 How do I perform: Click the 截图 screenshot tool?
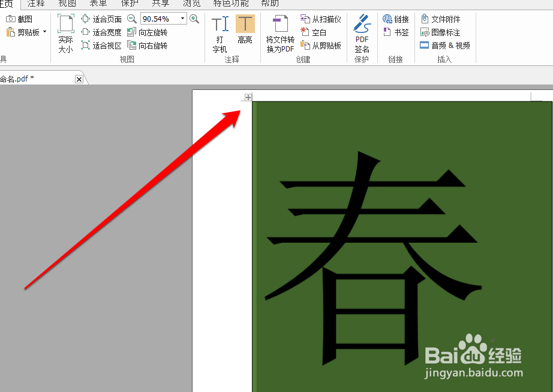point(19,19)
